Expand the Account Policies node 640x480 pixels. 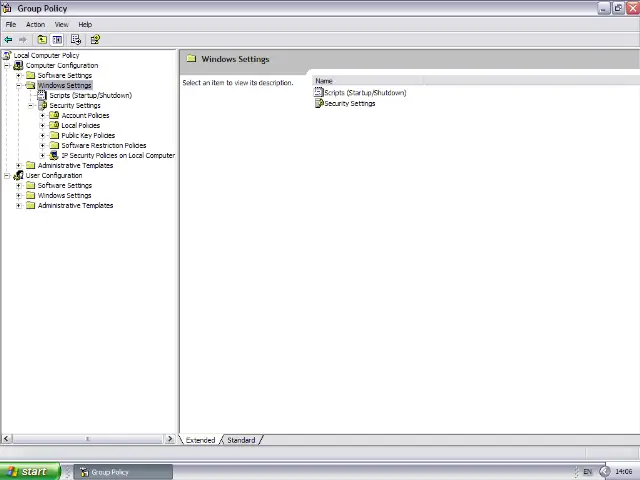(x=42, y=115)
